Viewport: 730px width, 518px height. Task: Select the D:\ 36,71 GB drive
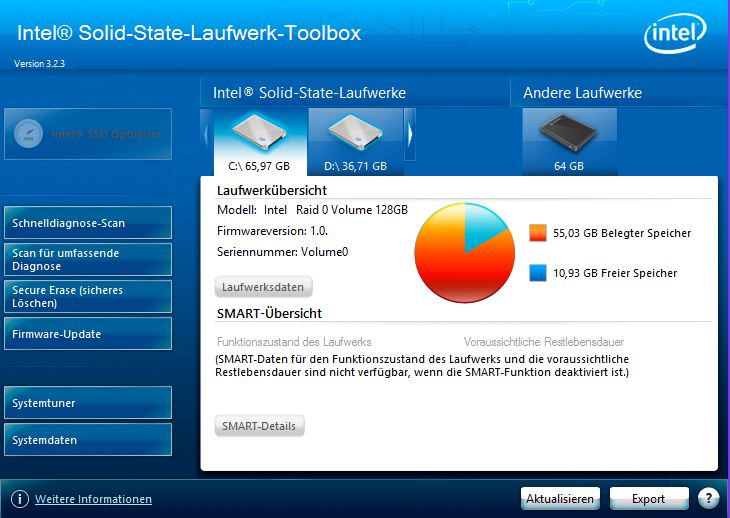click(356, 142)
